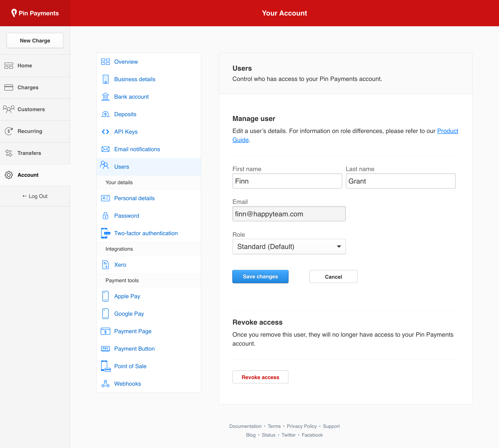Click Save changes button
This screenshot has width=499, height=448.
pos(260,276)
